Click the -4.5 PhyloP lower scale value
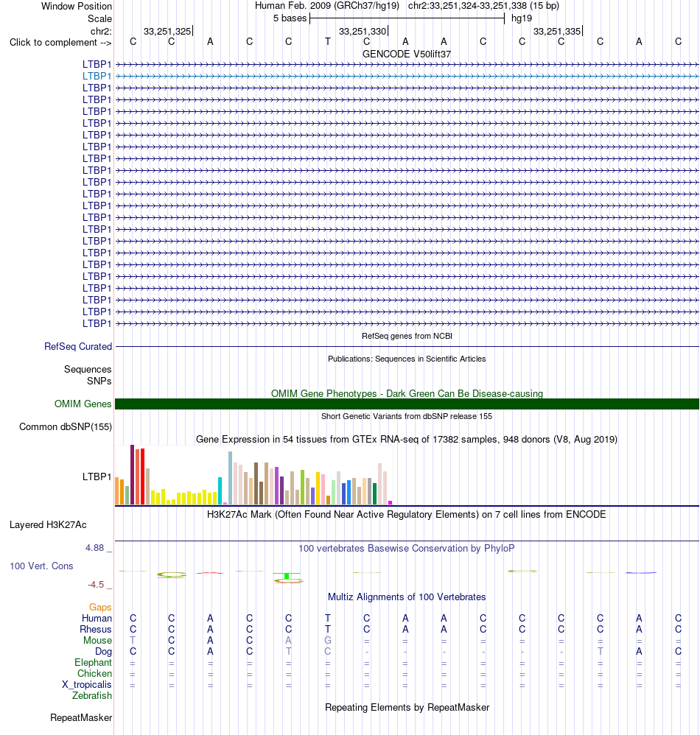 [x=96, y=585]
